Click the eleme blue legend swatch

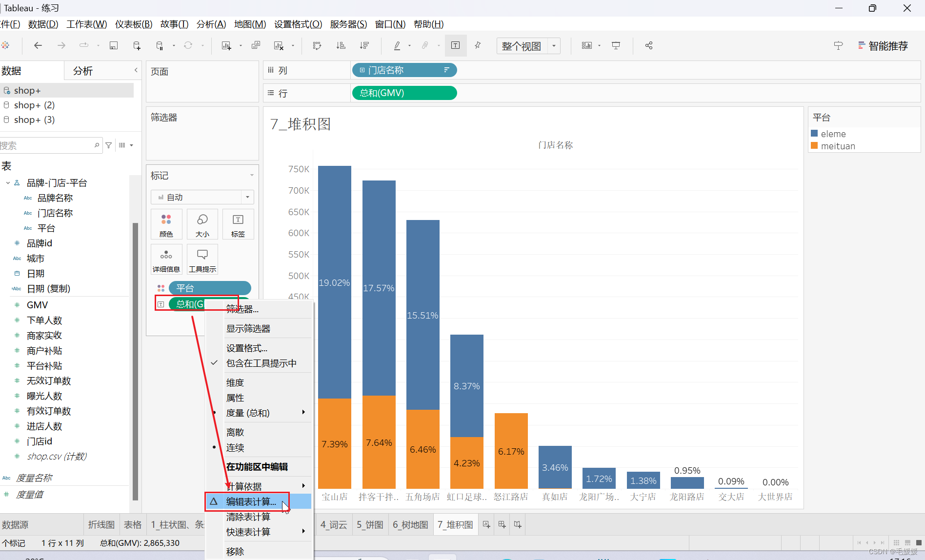click(814, 133)
